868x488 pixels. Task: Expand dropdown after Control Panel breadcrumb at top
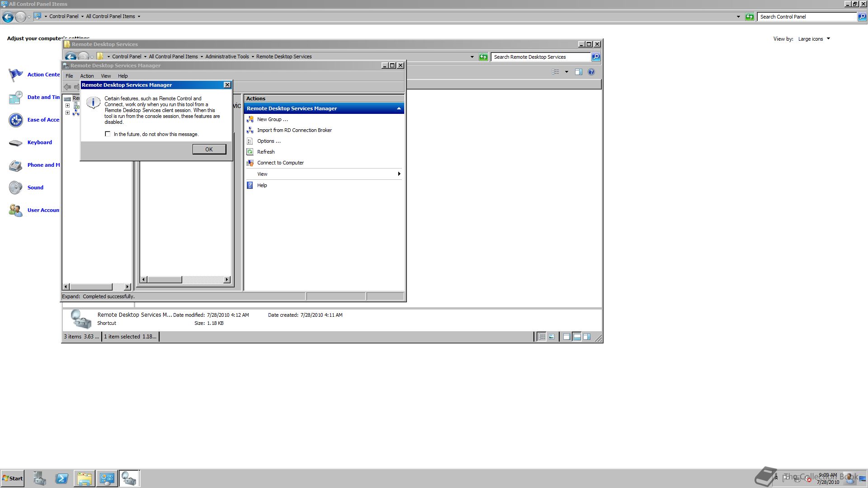(x=82, y=16)
